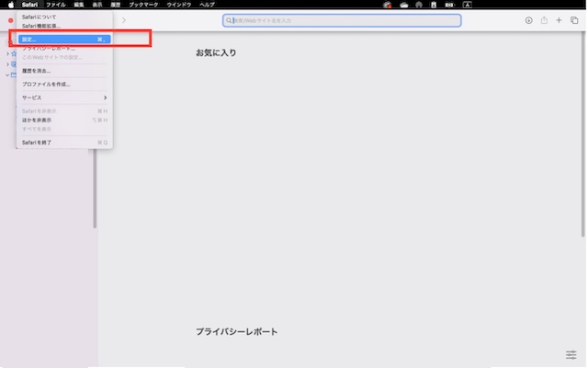
Task: Open the input source A icon
Action: 467,5
